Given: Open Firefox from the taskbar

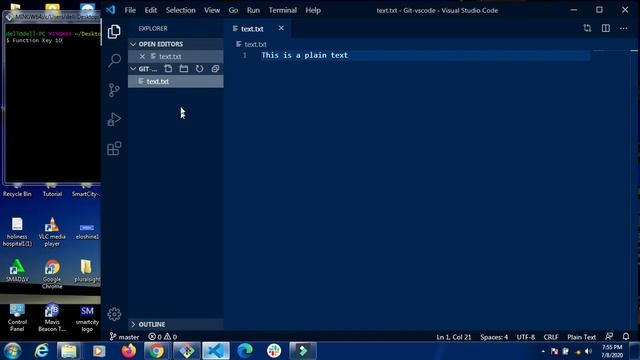Looking at the screenshot, I should point(129,351).
